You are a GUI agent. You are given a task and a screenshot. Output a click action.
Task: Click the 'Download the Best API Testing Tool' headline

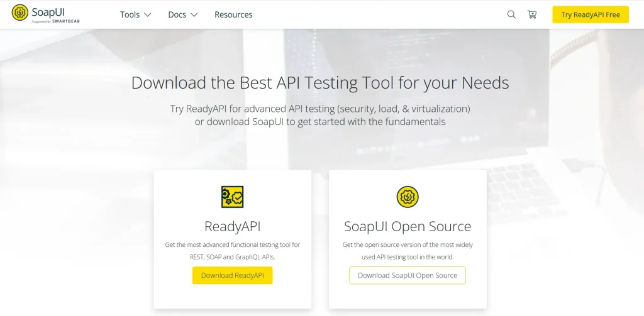pyautogui.click(x=320, y=83)
